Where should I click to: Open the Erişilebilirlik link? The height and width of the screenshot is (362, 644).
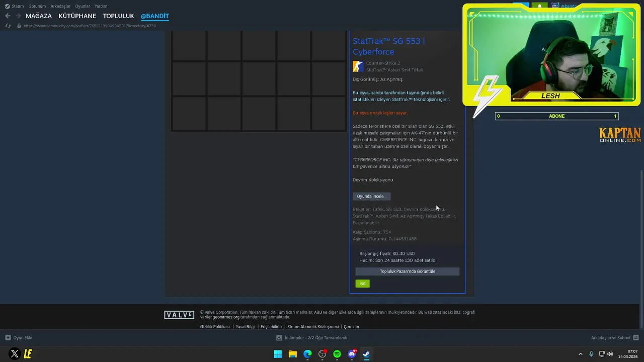[x=271, y=327]
